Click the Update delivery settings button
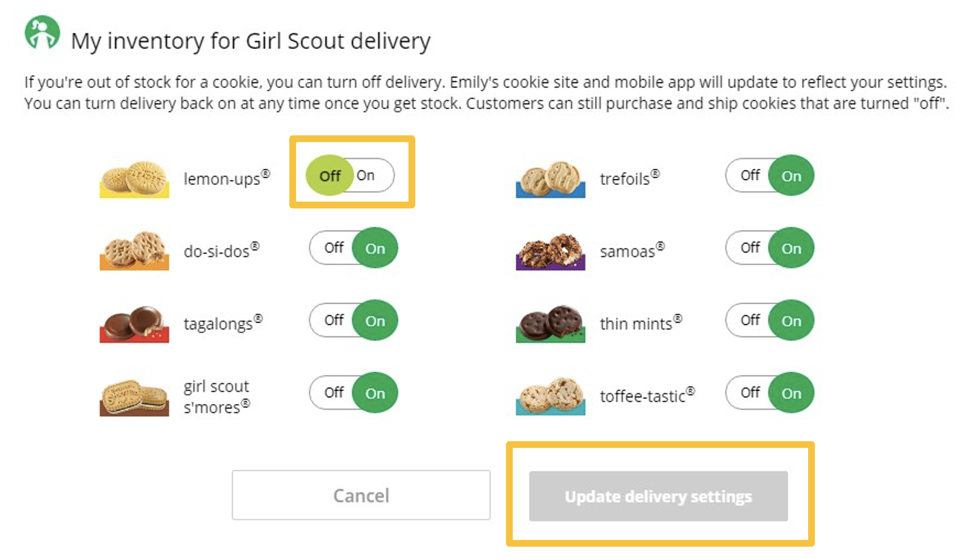This screenshot has height=560, width=980. pos(659,496)
